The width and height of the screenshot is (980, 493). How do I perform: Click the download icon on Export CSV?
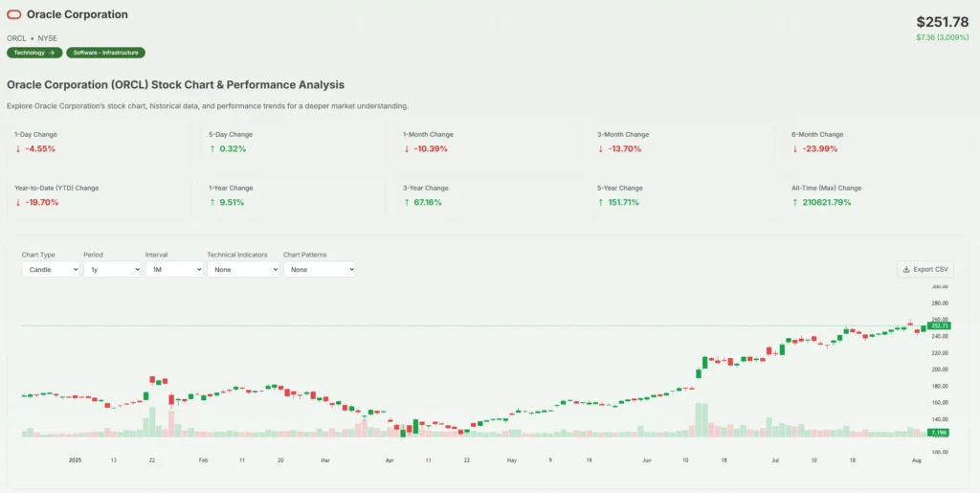coord(905,270)
